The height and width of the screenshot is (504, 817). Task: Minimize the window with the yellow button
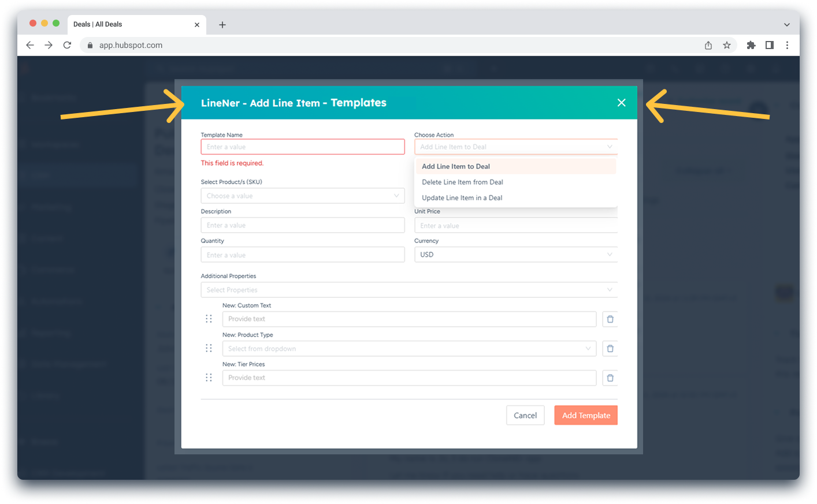(x=44, y=23)
